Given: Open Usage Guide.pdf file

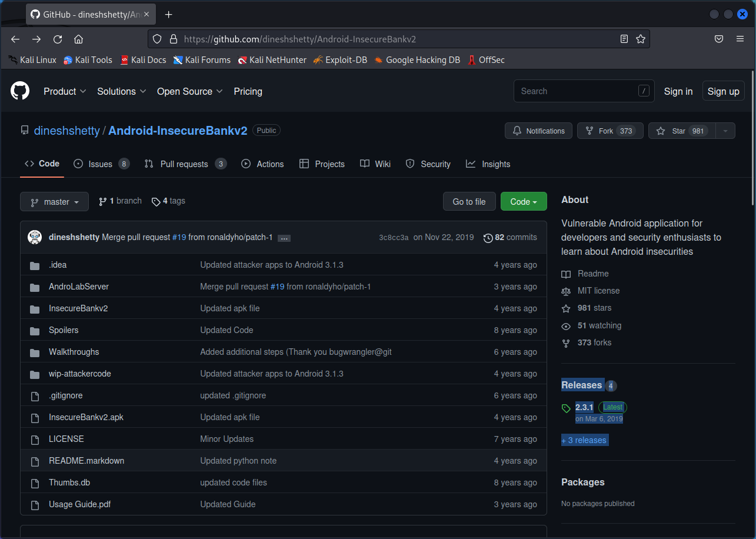Looking at the screenshot, I should click(80, 504).
